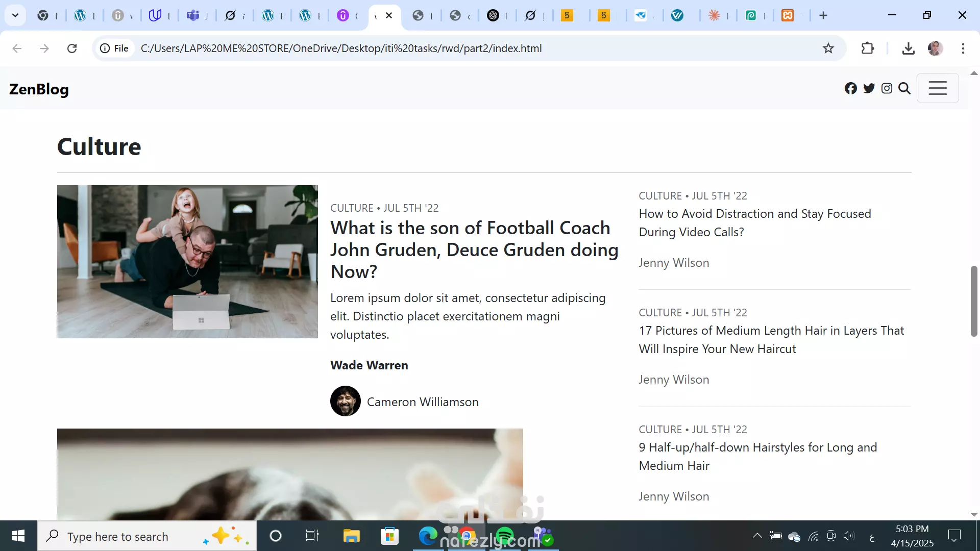Select the Wade Warren author name
The width and height of the screenshot is (980, 551).
point(369,365)
